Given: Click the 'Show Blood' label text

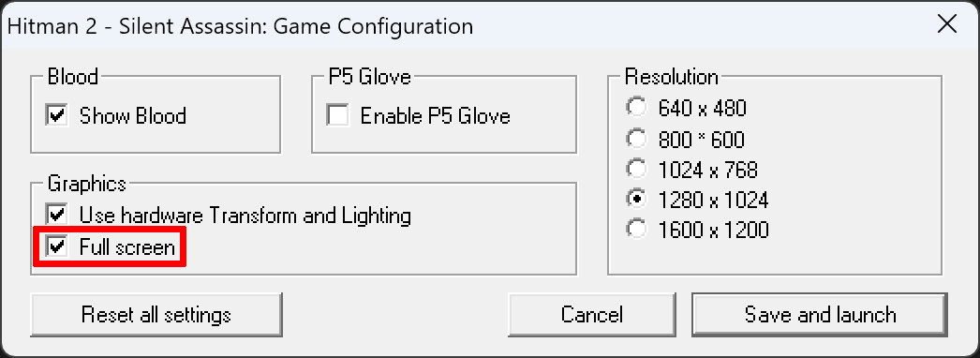Looking at the screenshot, I should 132,116.
